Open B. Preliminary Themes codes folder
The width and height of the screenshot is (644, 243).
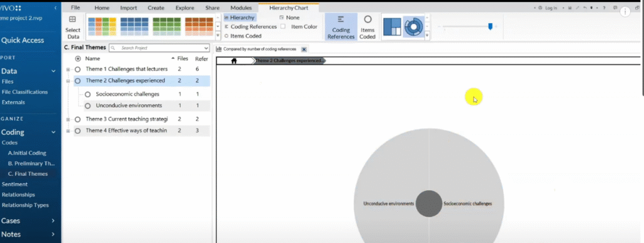pos(31,163)
